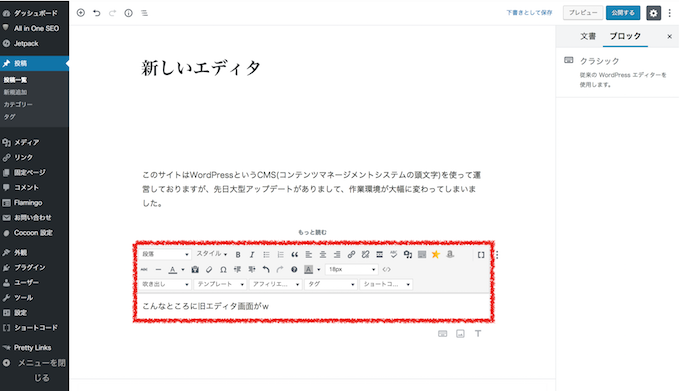Click the Amazon search icon
The image size is (680, 391).
[x=450, y=254]
